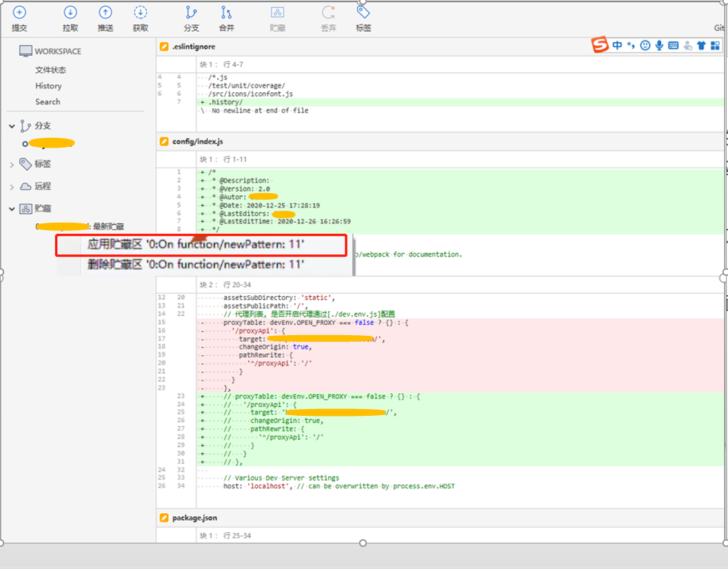Image resolution: width=728 pixels, height=571 pixels.
Task: Open the Sogou soft keyboard icon
Action: click(x=673, y=45)
